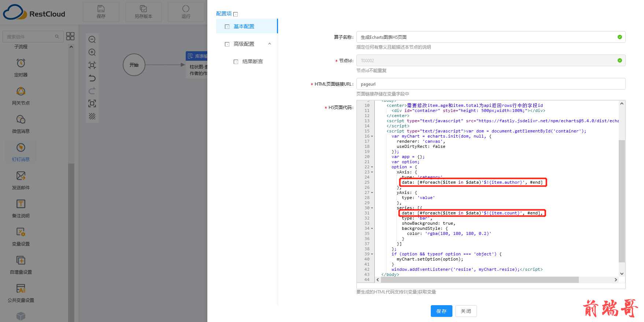Select the 网关节点 component icon
The image size is (644, 322).
21,91
